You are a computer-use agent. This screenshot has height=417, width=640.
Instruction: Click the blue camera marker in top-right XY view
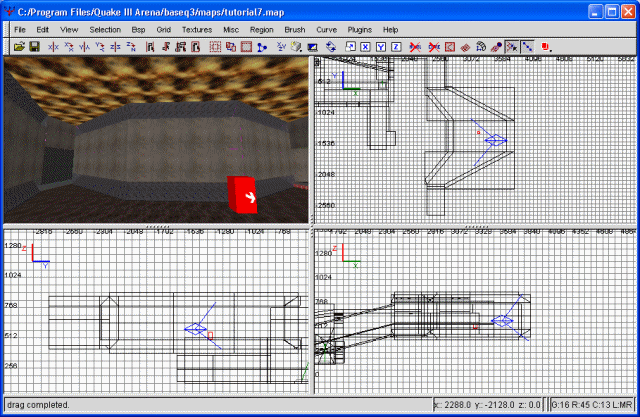click(x=495, y=140)
